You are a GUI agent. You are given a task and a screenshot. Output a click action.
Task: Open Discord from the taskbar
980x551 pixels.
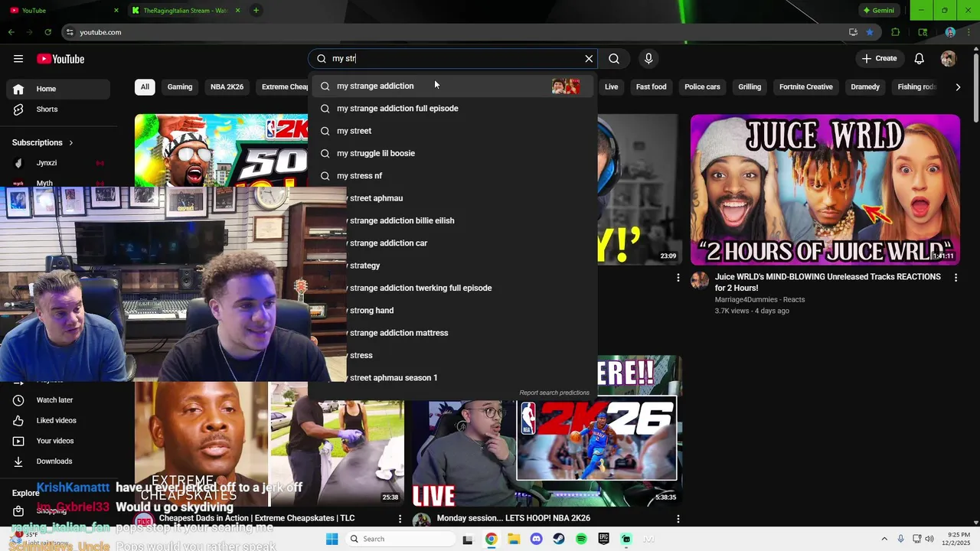click(536, 539)
